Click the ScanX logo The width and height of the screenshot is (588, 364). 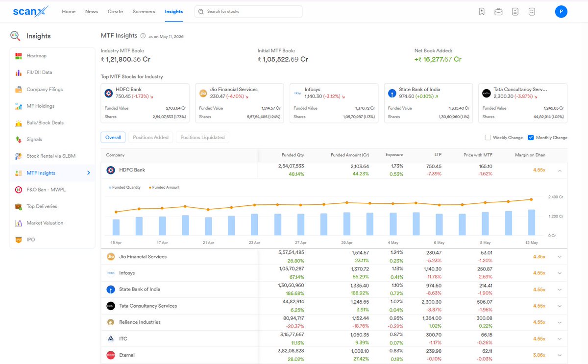tap(31, 11)
